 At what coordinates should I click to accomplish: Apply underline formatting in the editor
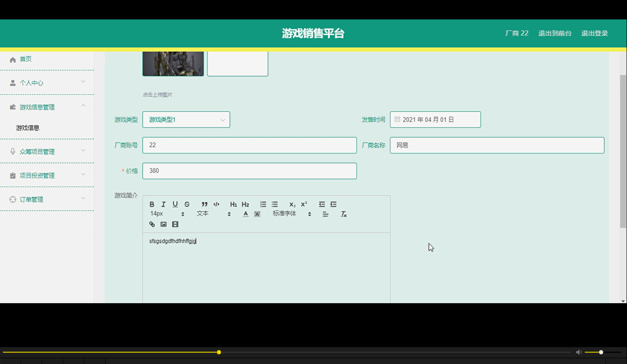click(175, 204)
